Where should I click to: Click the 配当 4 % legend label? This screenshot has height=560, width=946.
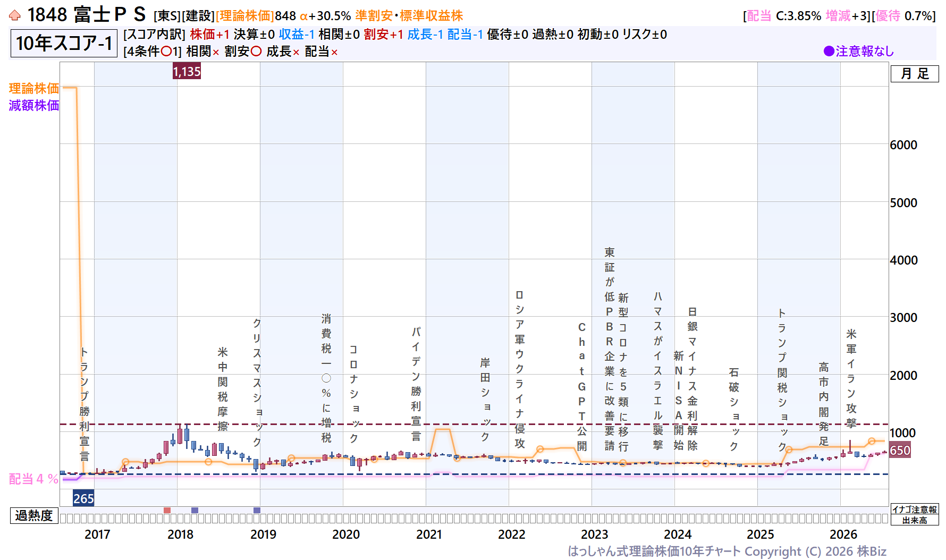(33, 479)
